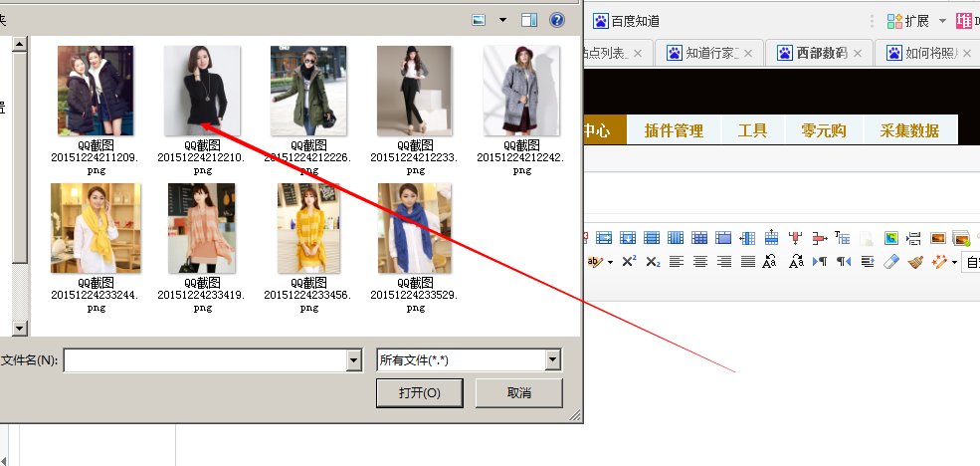Align text left
This screenshot has height=466, width=980.
click(x=676, y=262)
